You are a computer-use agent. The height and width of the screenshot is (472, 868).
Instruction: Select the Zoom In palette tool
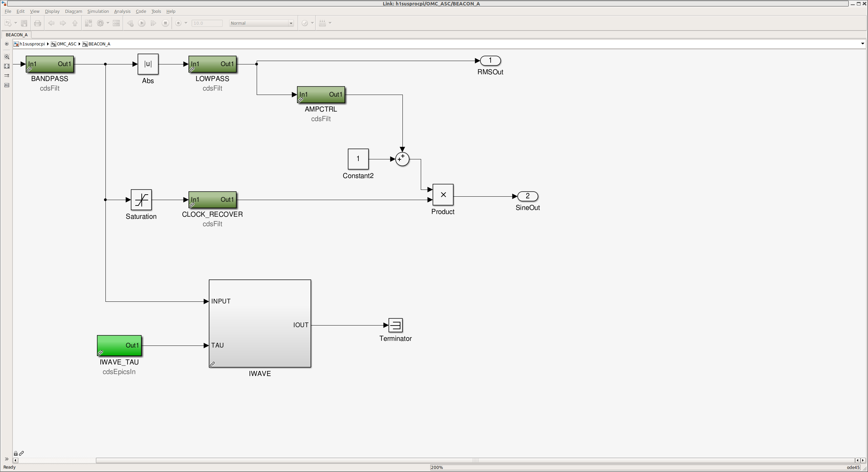coord(7,57)
